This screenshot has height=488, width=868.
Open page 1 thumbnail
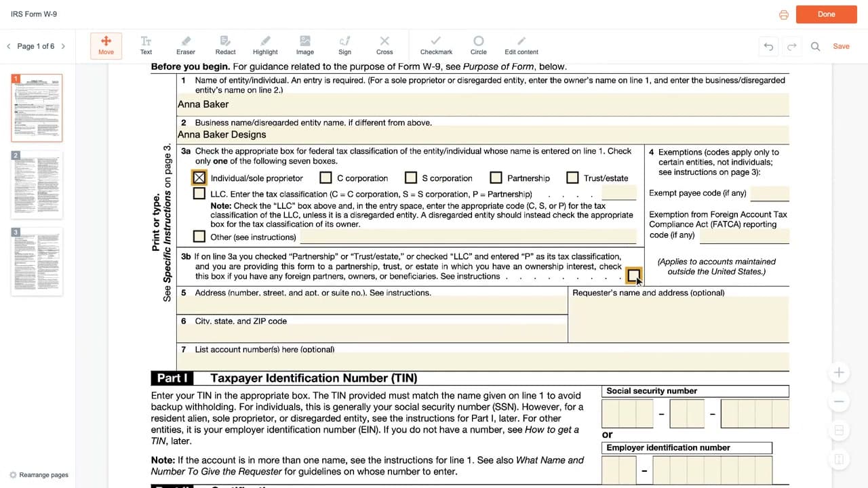pos(37,108)
